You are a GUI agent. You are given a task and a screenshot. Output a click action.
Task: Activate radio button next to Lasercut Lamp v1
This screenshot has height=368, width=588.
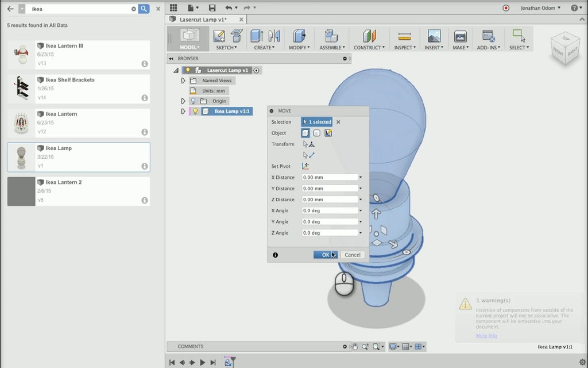[257, 70]
